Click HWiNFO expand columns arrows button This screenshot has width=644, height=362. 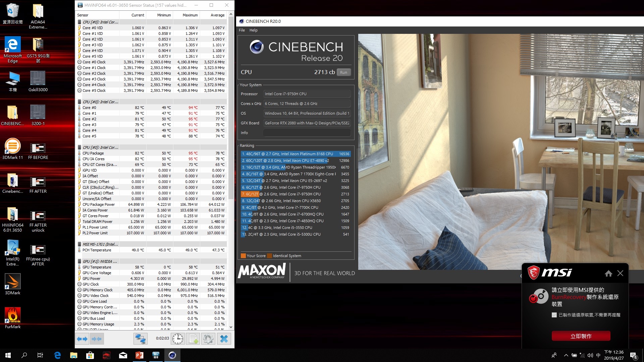[82, 339]
